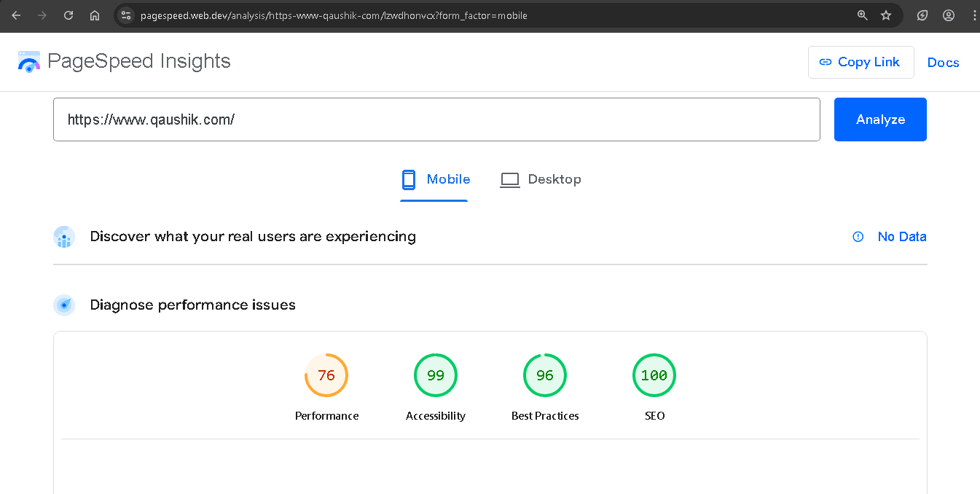Screen dimensions: 980x494
Task: Click the No Data info icon
Action: click(858, 237)
